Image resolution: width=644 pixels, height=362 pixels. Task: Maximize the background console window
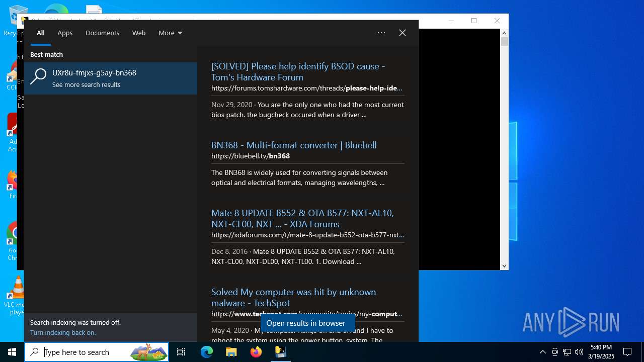coord(474,21)
